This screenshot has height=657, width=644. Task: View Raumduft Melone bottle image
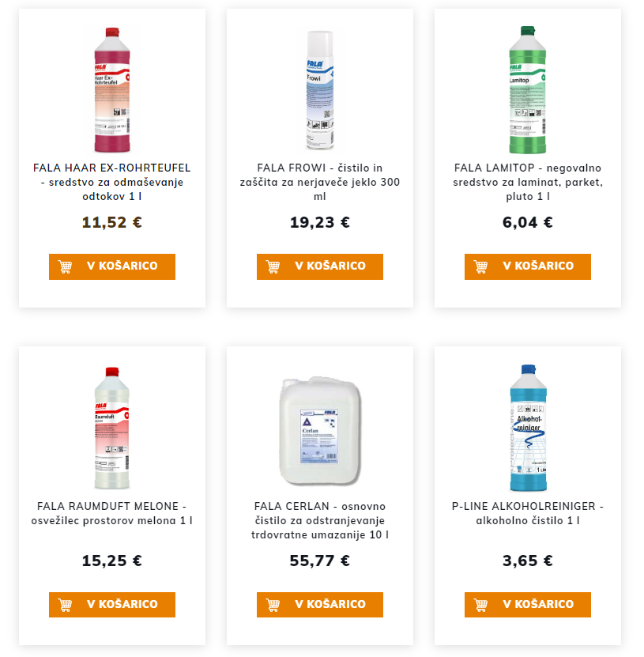[x=111, y=428]
